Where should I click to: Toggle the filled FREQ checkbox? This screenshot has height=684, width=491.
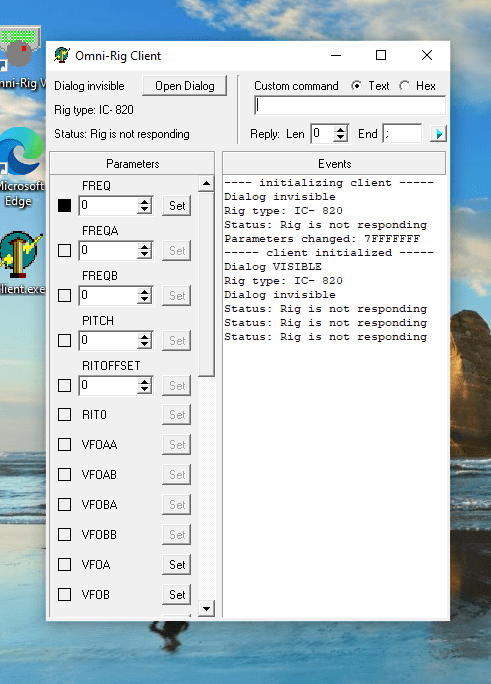pyautogui.click(x=65, y=205)
